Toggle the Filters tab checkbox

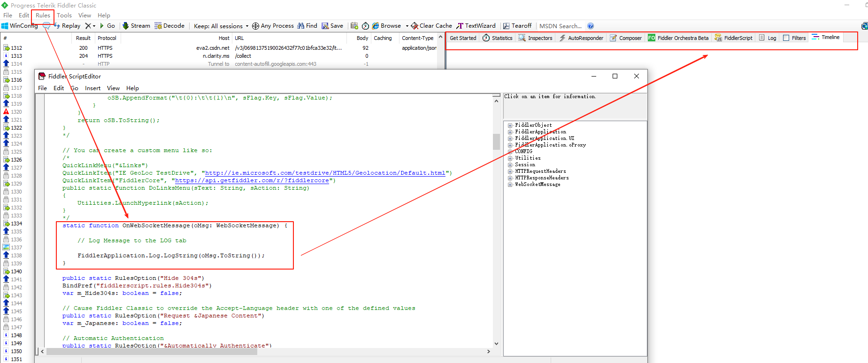(x=786, y=38)
